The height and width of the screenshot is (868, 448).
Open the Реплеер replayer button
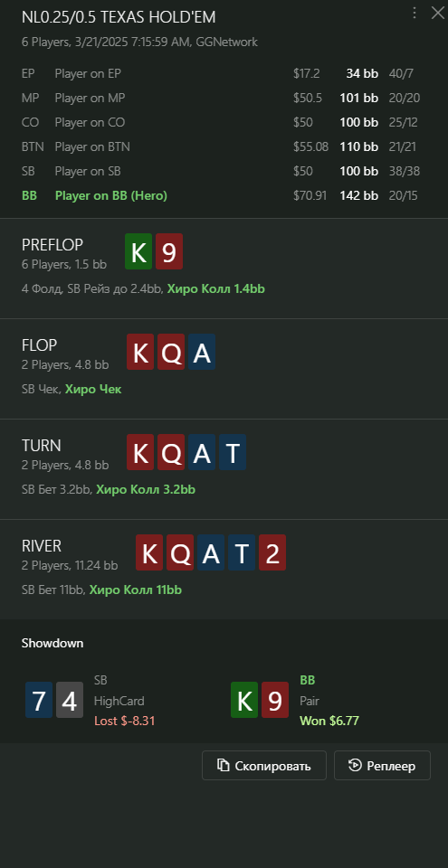(x=382, y=766)
